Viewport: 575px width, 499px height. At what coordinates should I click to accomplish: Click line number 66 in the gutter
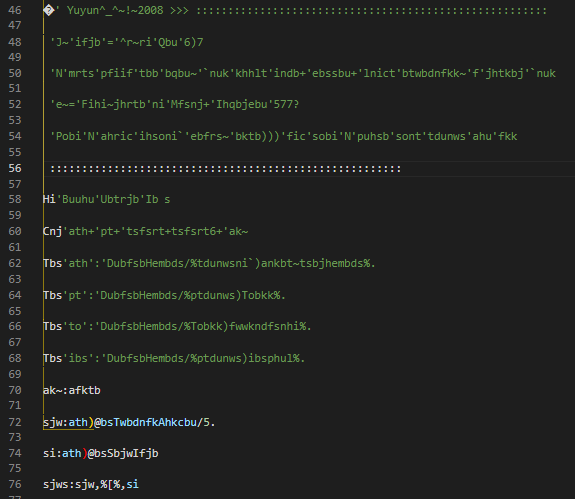[15, 326]
